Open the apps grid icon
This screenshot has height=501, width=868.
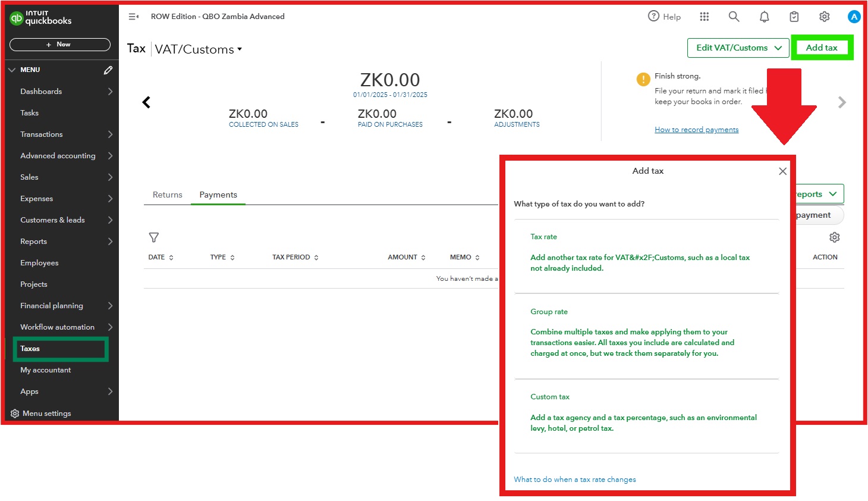point(705,17)
